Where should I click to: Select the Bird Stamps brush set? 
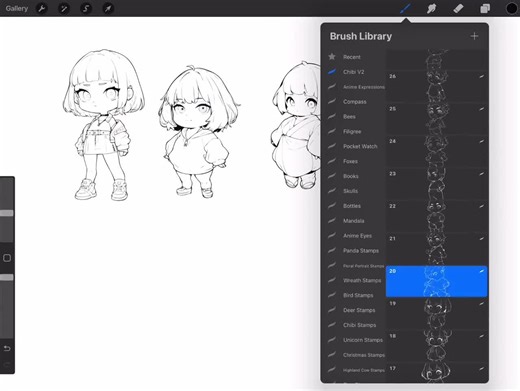pos(356,295)
